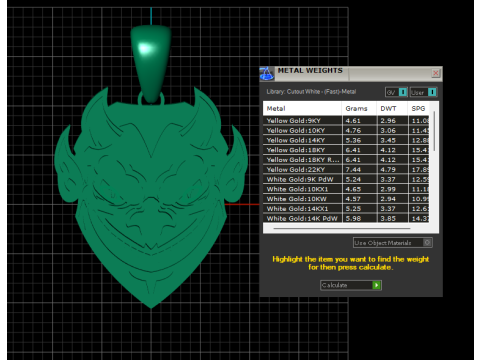Click the 4.76 grams value for 10KY
Screen dimensions: 480x360
coord(353,130)
